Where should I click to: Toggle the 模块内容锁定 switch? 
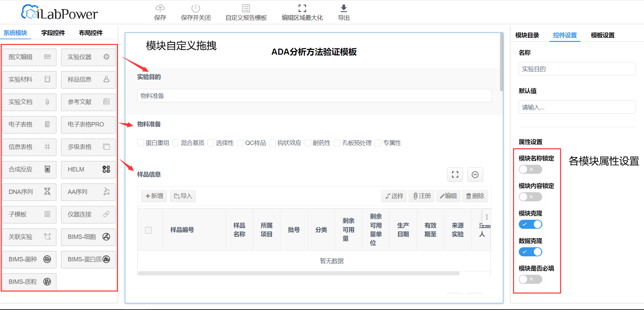(531, 197)
